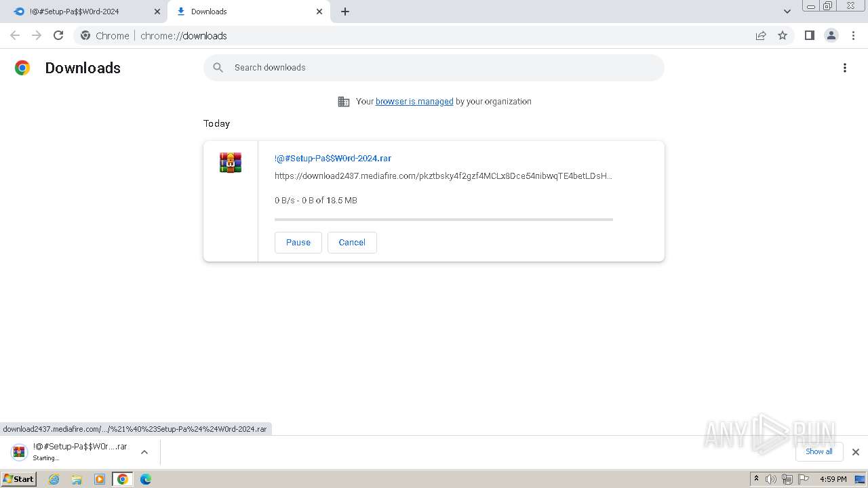This screenshot has height=488, width=868.
Task: Click Show all downloads button
Action: pos(819,451)
